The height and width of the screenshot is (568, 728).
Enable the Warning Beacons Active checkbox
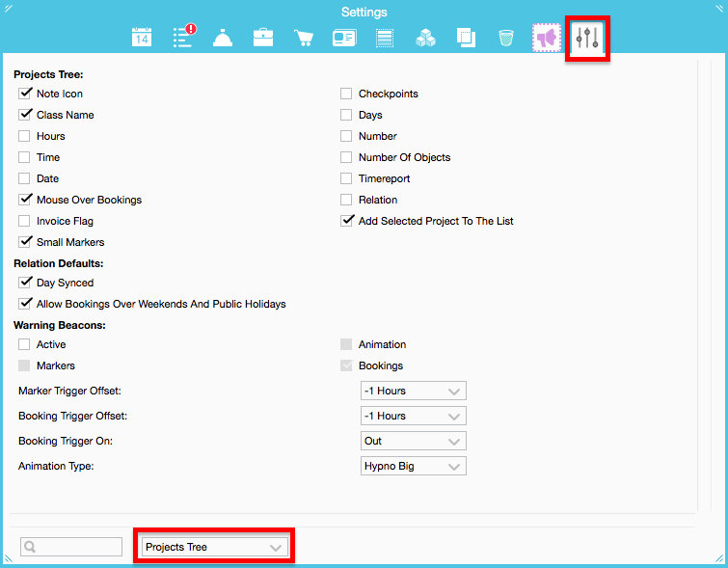coord(24,344)
